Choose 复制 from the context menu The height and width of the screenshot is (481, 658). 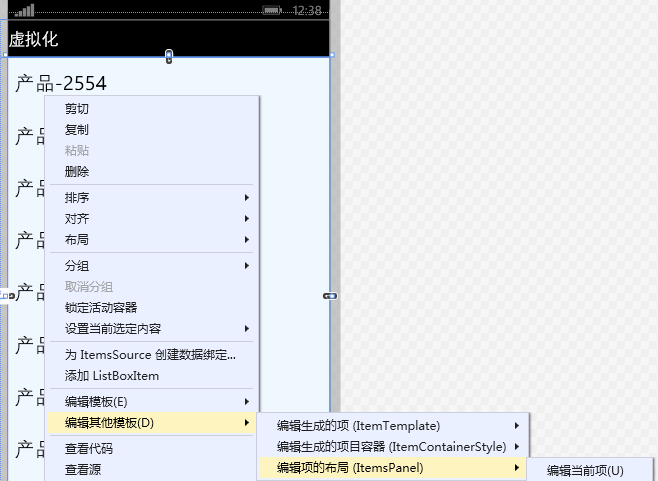(151, 130)
